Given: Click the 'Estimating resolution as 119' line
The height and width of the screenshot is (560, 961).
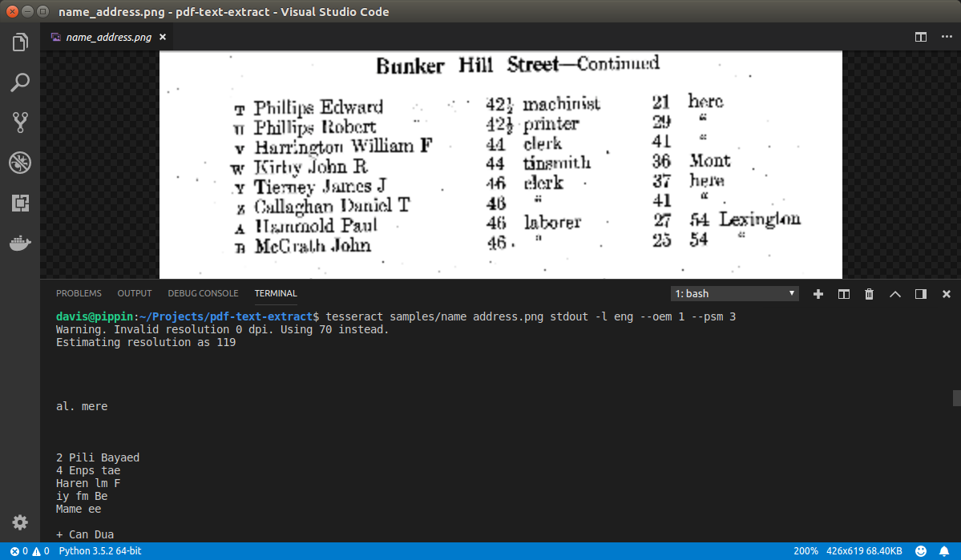Looking at the screenshot, I should click(146, 343).
